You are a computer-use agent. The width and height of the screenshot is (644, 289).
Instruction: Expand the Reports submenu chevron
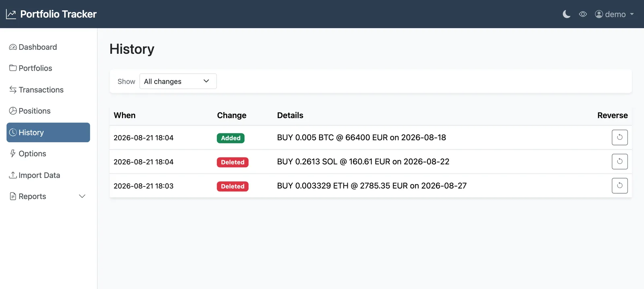[x=82, y=196]
